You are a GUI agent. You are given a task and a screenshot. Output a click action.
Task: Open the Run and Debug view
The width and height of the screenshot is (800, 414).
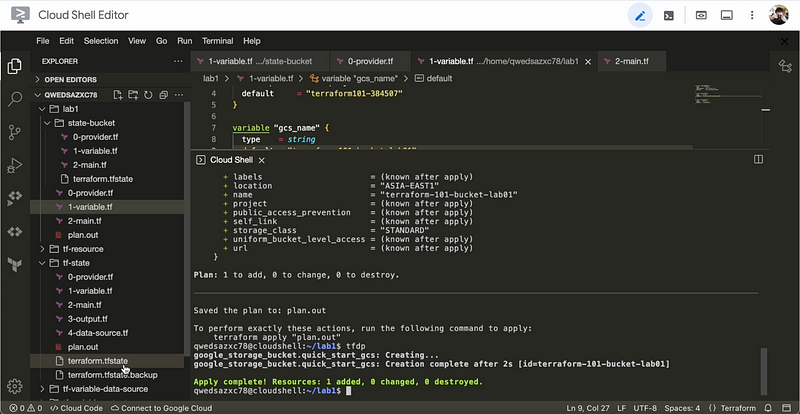15,165
